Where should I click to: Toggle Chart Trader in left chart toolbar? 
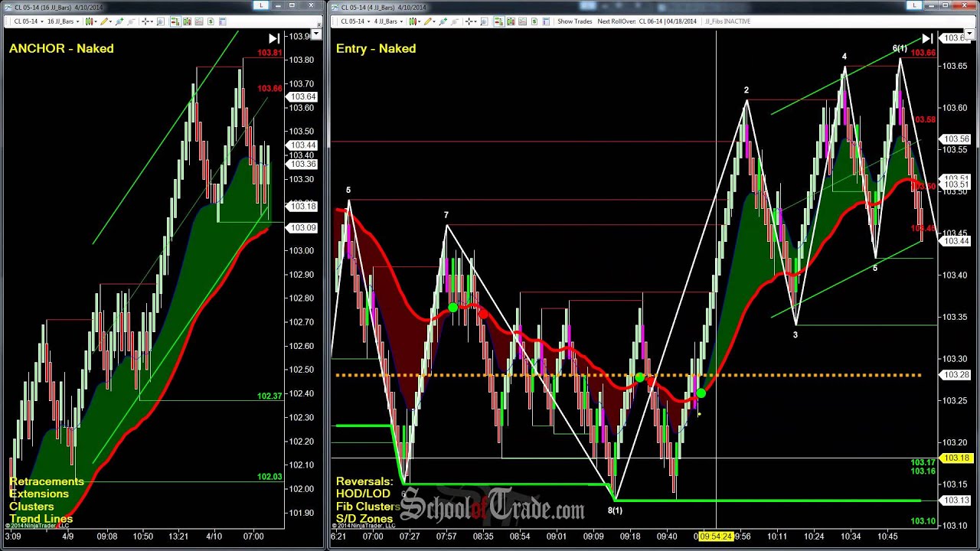point(175,21)
